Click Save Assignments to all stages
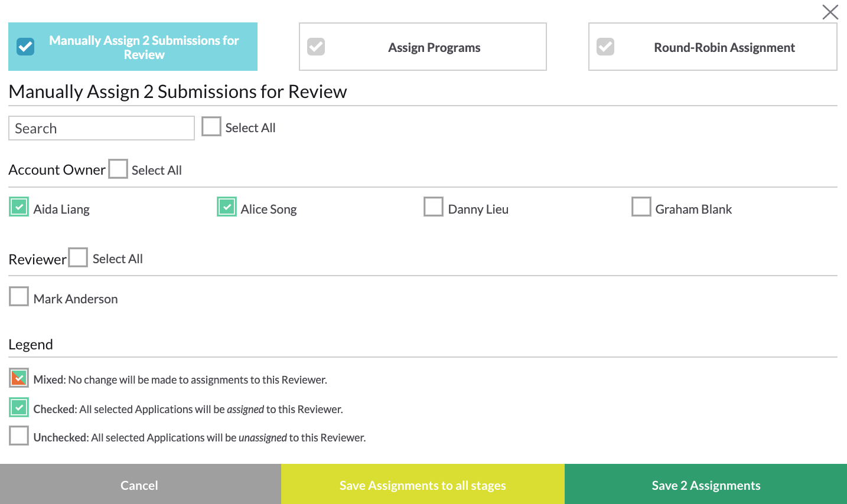The width and height of the screenshot is (847, 504). pyautogui.click(x=422, y=485)
